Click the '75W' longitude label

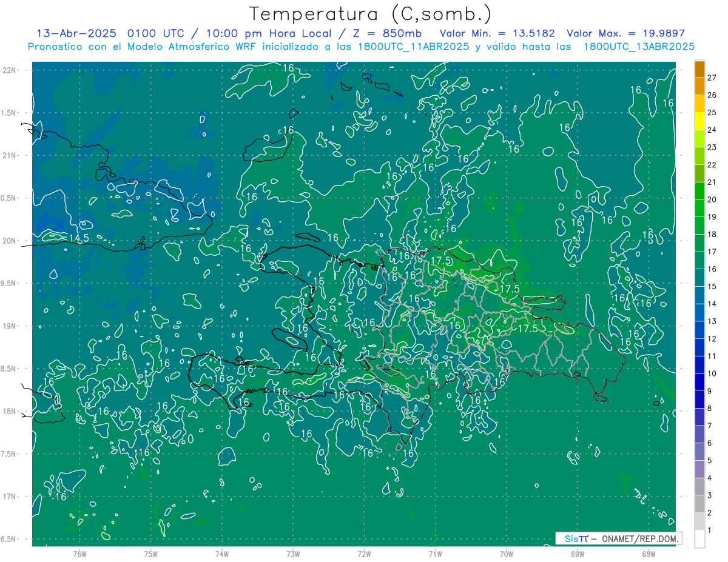(151, 554)
